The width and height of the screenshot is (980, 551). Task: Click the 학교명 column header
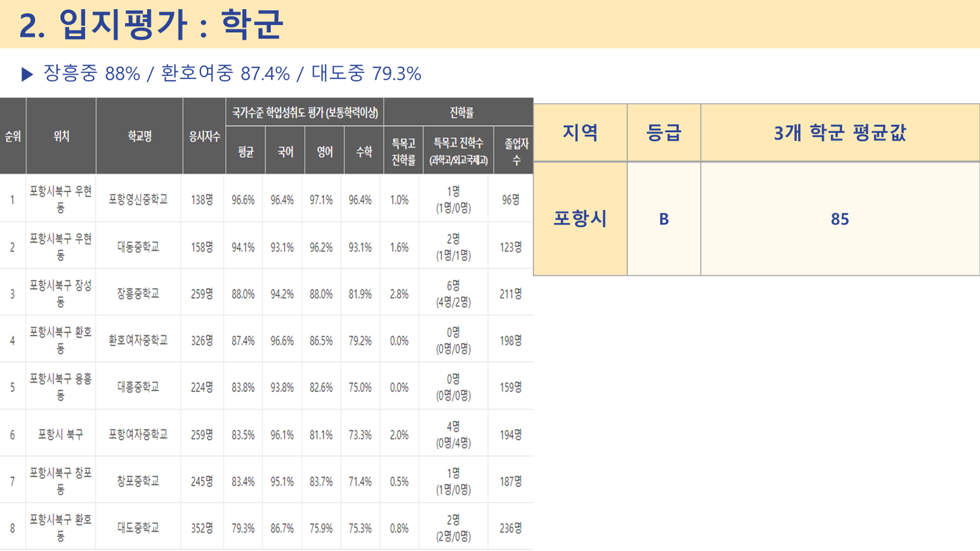pos(139,136)
